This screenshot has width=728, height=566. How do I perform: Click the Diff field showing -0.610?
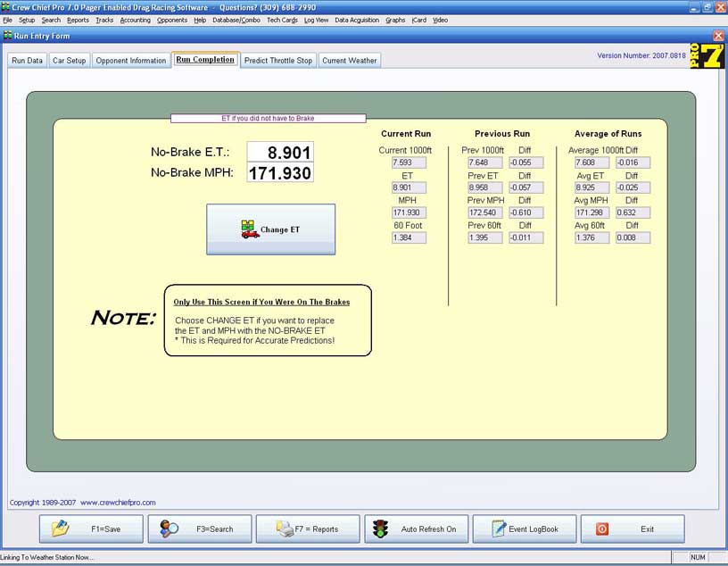click(526, 212)
